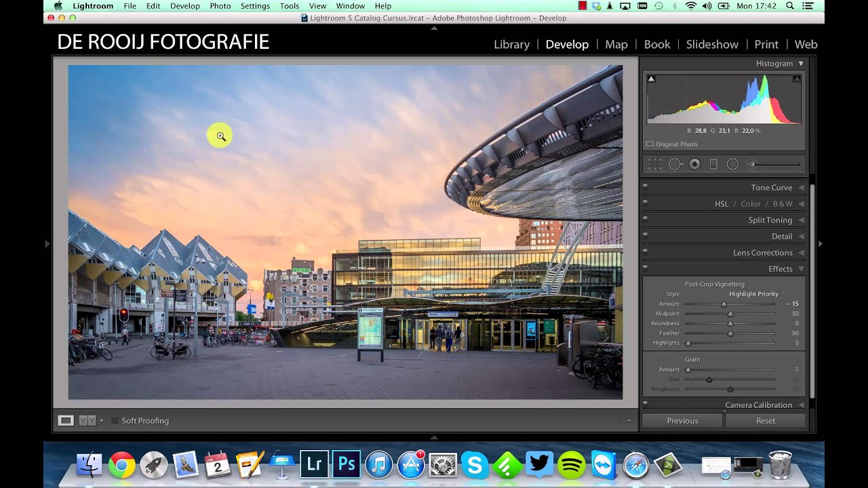Image resolution: width=868 pixels, height=488 pixels.
Task: Open the vignette Style Highlight Priority dropdown
Action: click(x=757, y=294)
